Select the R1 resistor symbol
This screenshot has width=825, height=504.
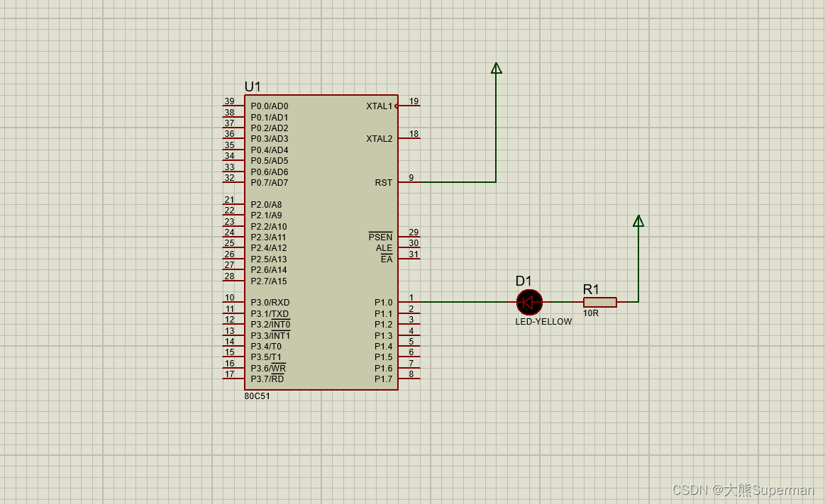tap(600, 302)
